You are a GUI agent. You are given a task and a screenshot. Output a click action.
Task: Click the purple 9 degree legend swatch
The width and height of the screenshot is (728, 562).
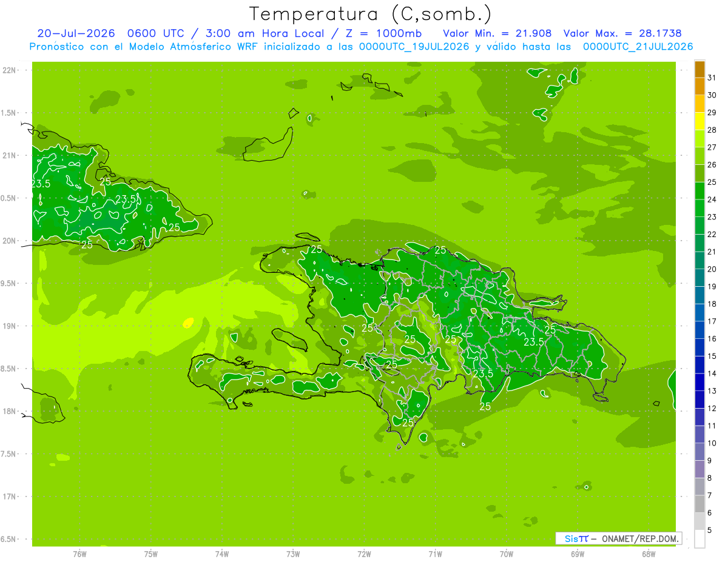click(699, 469)
